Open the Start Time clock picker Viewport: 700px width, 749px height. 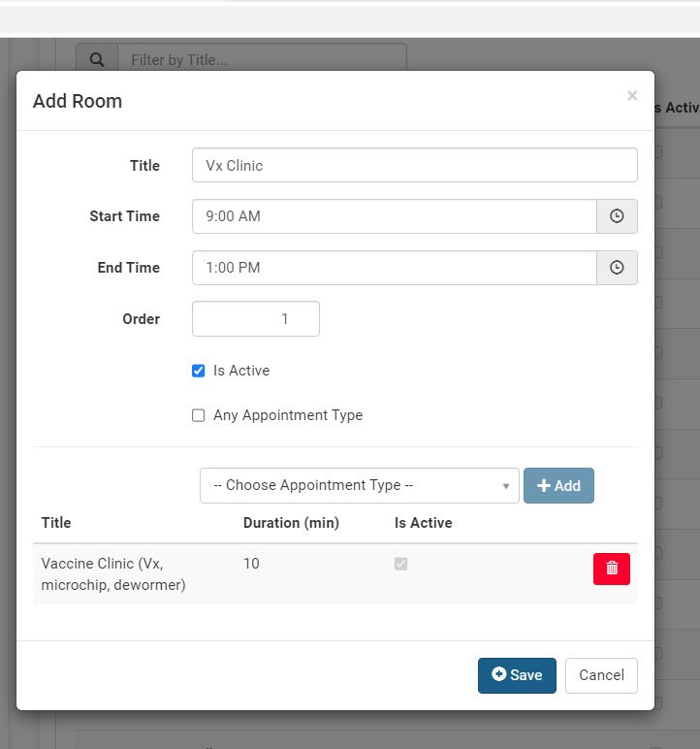pos(617,216)
